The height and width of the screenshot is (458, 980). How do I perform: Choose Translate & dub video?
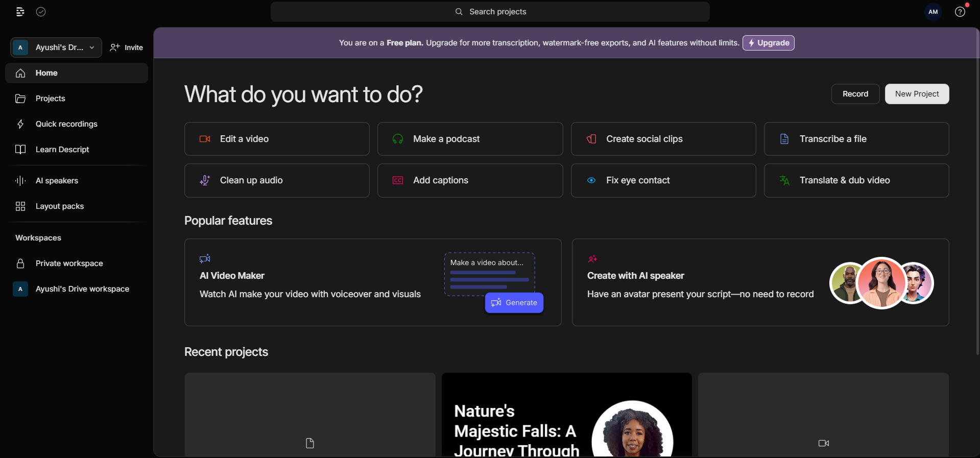click(x=856, y=180)
